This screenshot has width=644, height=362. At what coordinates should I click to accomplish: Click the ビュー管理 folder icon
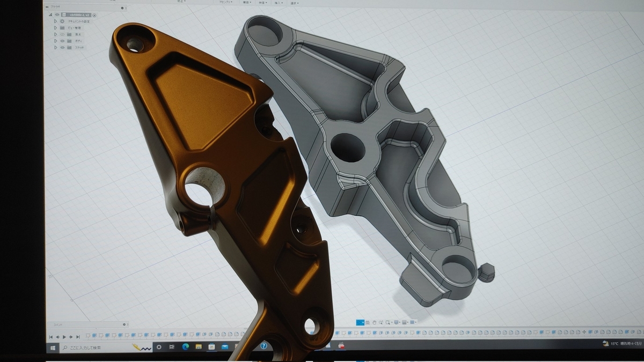[62, 28]
